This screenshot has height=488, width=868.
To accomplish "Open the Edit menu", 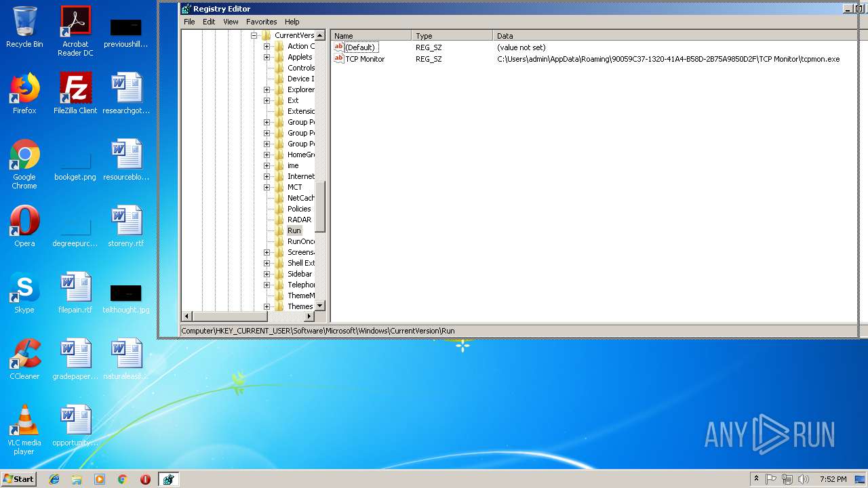I will pos(209,22).
